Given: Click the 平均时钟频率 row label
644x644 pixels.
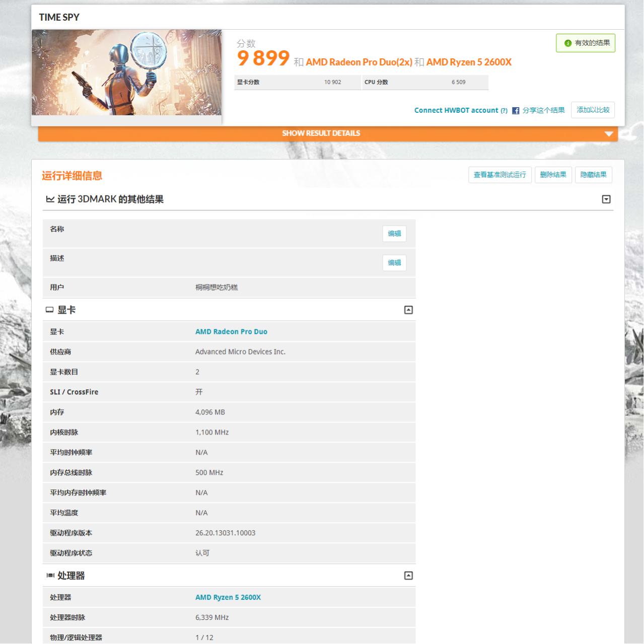Looking at the screenshot, I should click(71, 453).
